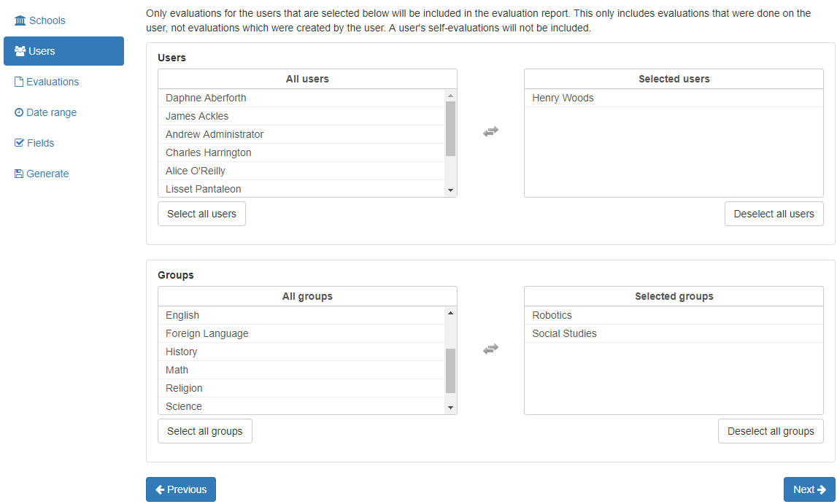Click the Selected groups column header
837x504 pixels.
click(x=674, y=297)
